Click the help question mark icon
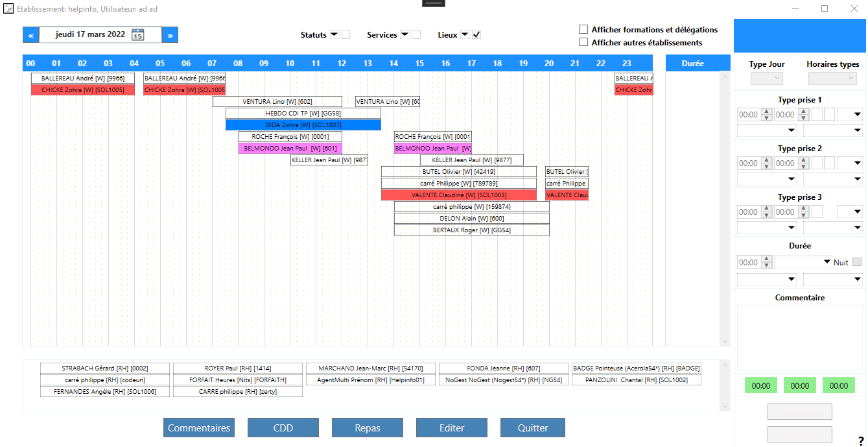868x447 pixels. pos(860,441)
